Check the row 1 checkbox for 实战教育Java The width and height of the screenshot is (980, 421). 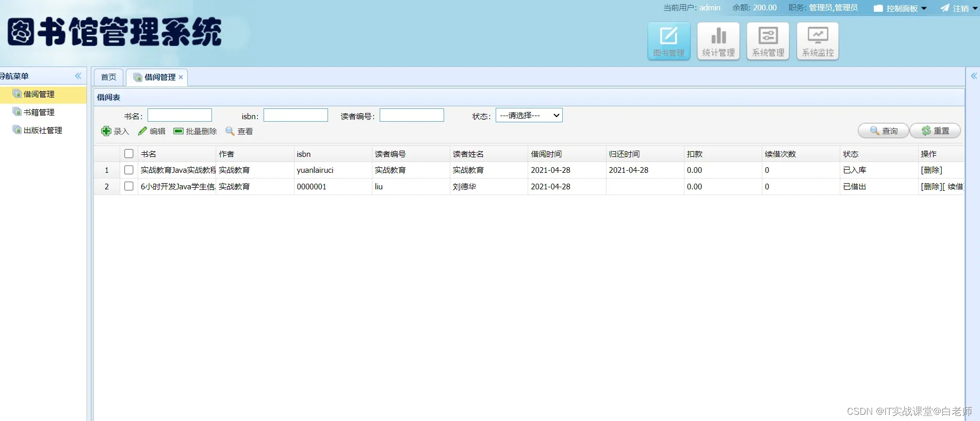pos(129,170)
